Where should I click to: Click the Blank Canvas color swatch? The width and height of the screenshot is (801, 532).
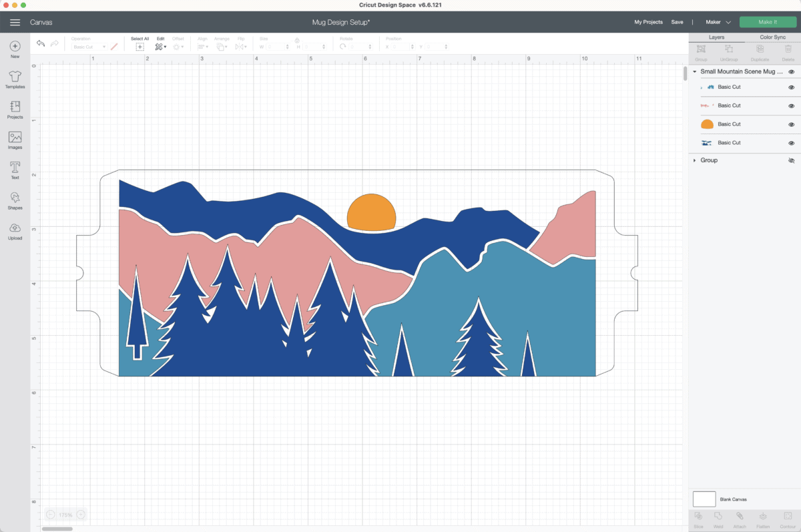pyautogui.click(x=704, y=499)
